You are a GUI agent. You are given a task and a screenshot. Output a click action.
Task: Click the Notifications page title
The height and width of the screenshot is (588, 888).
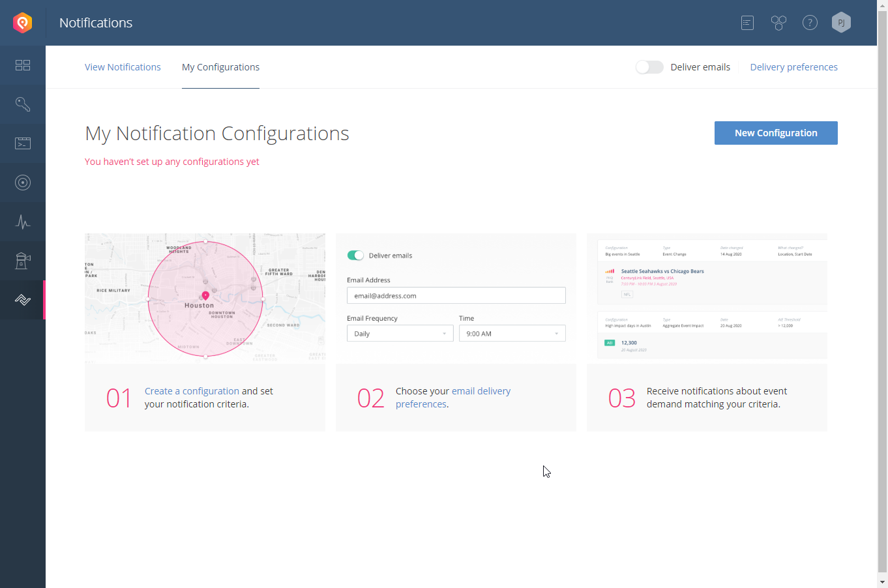96,23
